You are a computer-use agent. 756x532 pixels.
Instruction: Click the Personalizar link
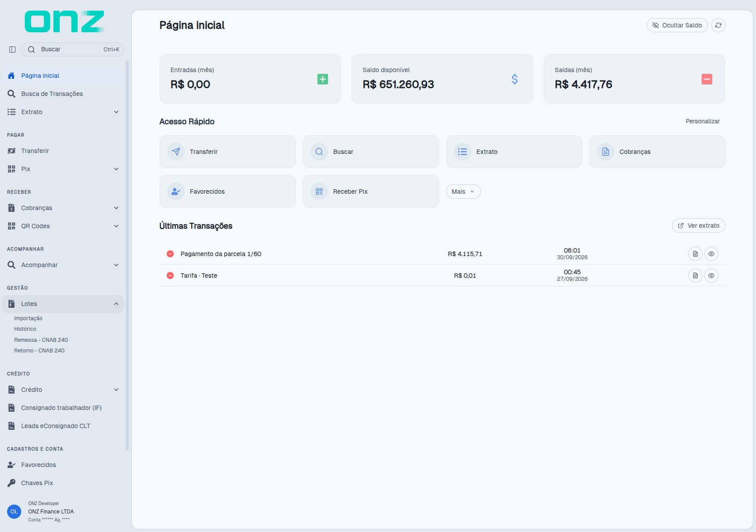pyautogui.click(x=703, y=121)
